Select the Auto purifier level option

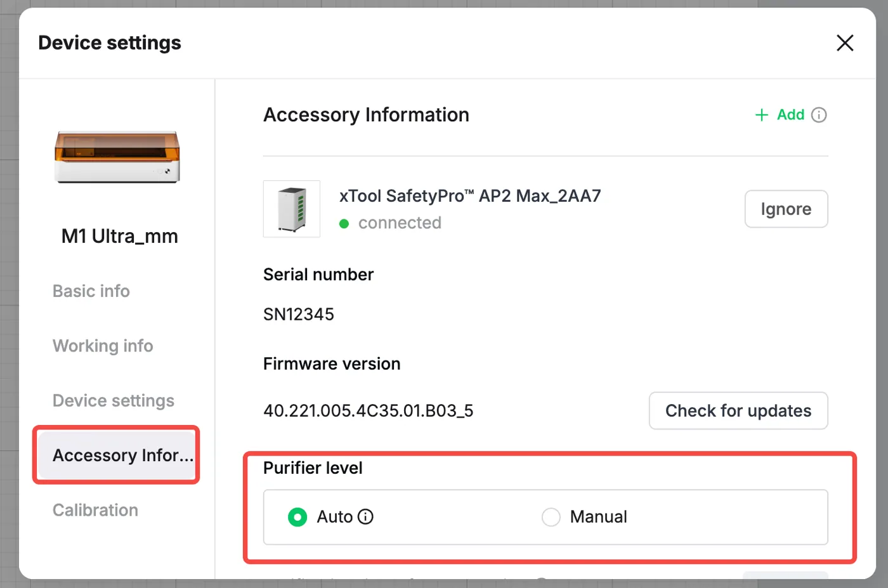click(x=297, y=517)
